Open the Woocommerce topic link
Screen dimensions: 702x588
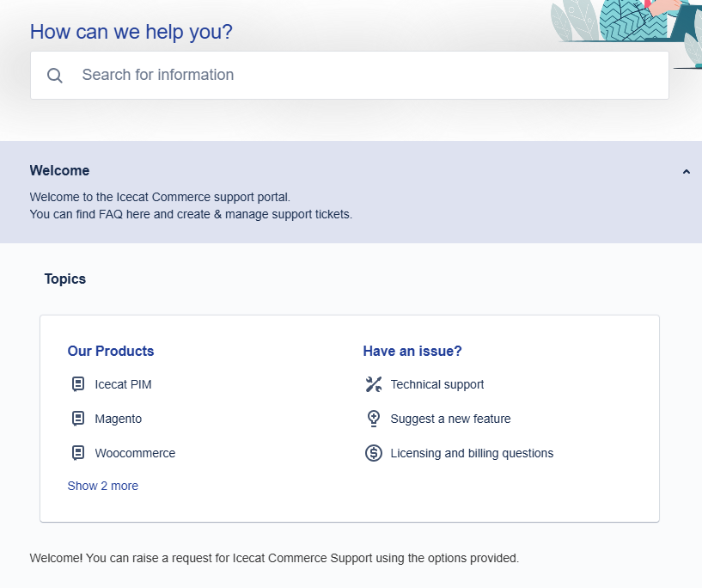135,453
